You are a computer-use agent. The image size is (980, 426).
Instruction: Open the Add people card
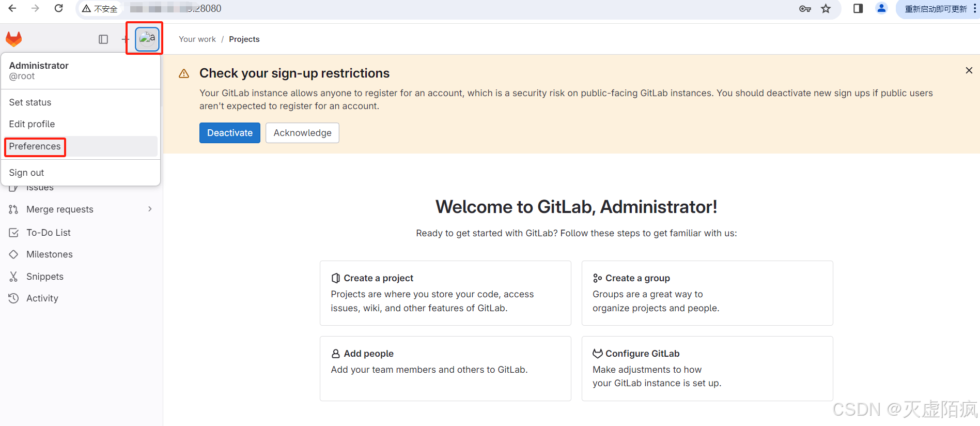pos(445,369)
